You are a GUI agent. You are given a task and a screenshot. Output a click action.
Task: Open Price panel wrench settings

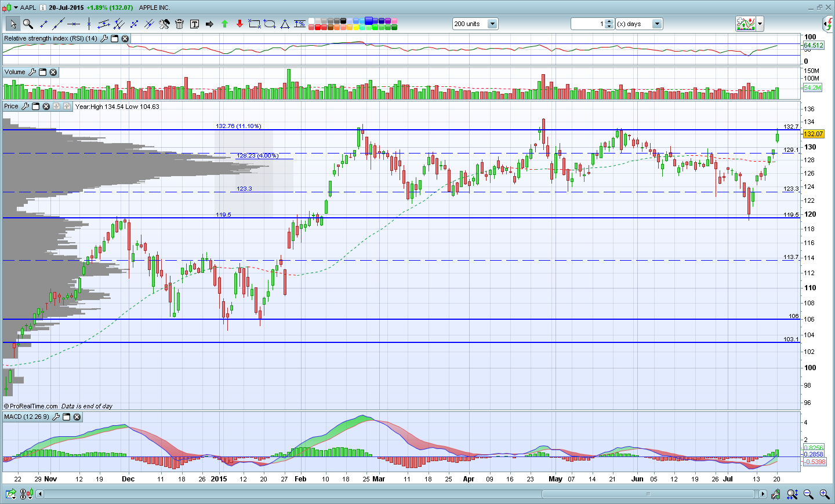[x=25, y=106]
